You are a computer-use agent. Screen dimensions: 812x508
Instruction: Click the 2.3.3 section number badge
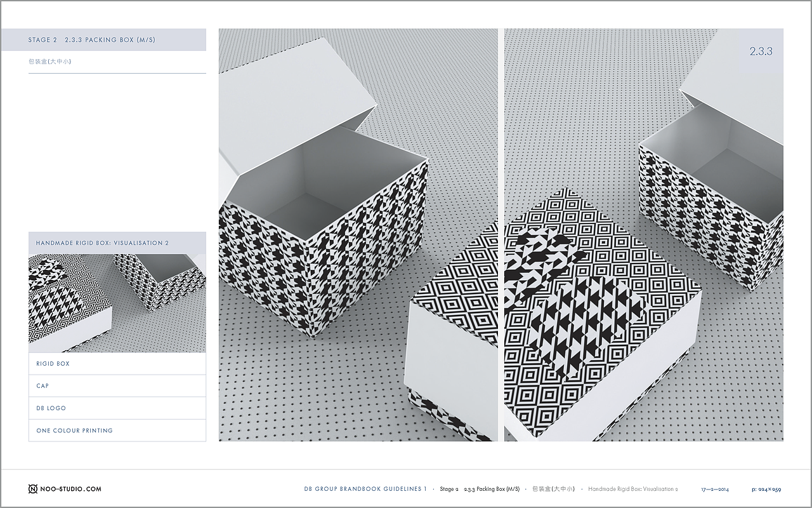click(761, 51)
